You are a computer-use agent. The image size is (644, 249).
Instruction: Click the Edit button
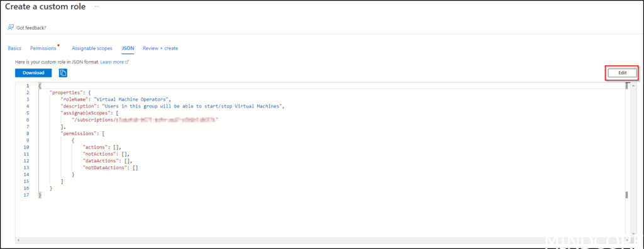click(622, 73)
